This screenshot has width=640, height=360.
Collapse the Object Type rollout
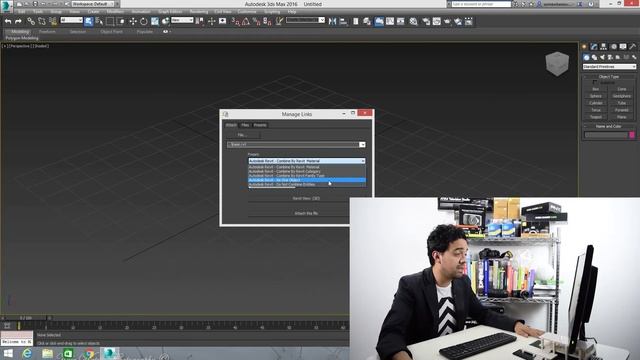pos(609,77)
